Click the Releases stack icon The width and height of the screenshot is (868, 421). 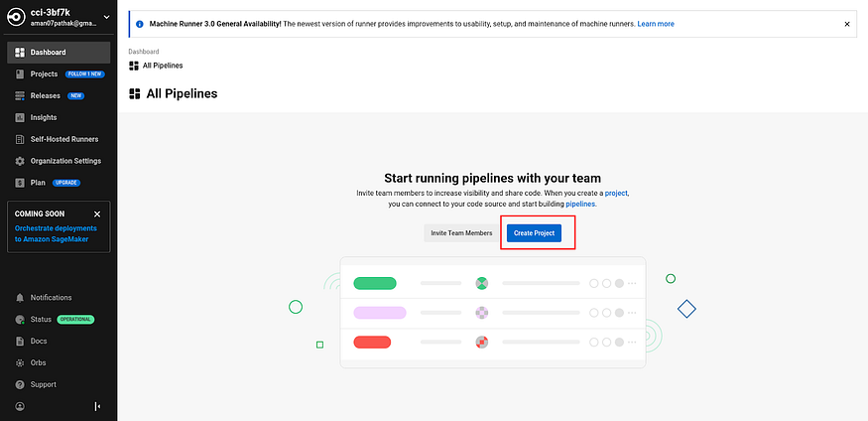(x=20, y=96)
